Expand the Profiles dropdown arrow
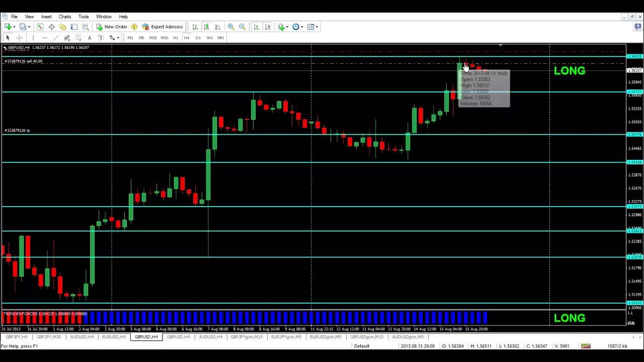This screenshot has width=644, height=362. click(x=29, y=27)
